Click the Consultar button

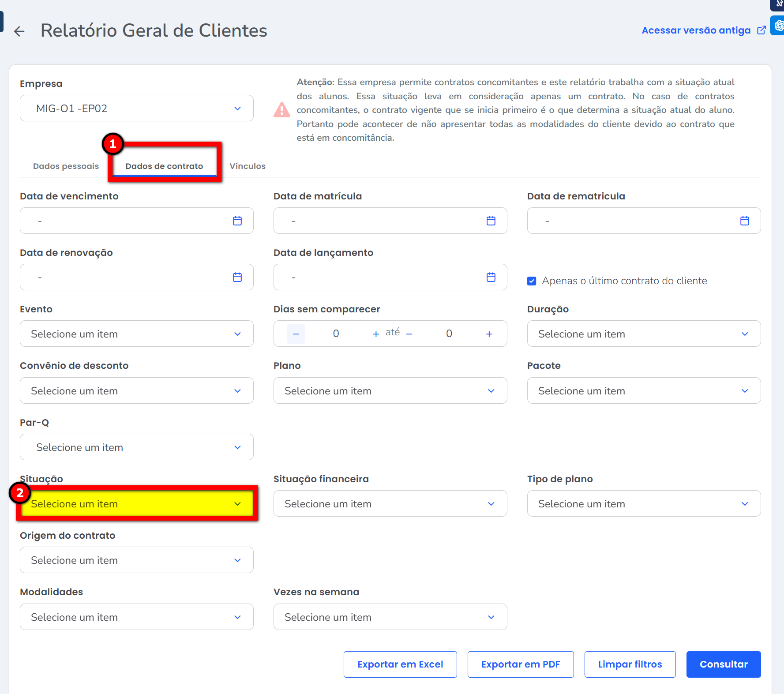[724, 664]
